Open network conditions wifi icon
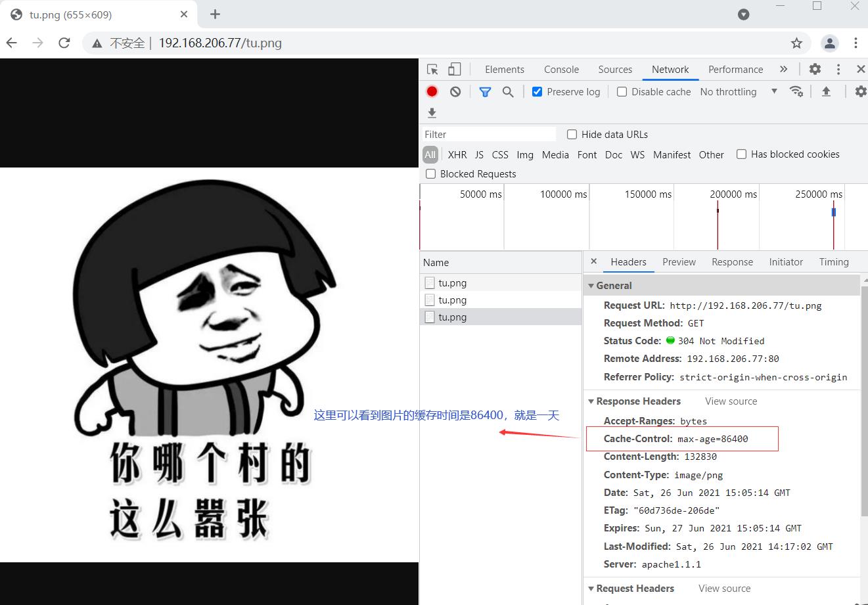 tap(796, 91)
